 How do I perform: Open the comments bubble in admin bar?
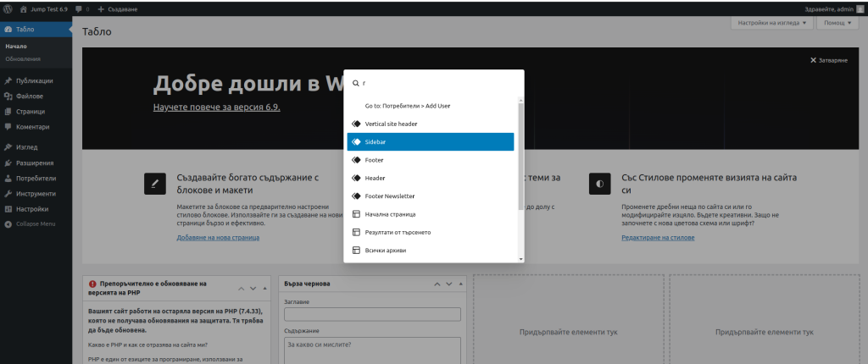pyautogui.click(x=82, y=8)
